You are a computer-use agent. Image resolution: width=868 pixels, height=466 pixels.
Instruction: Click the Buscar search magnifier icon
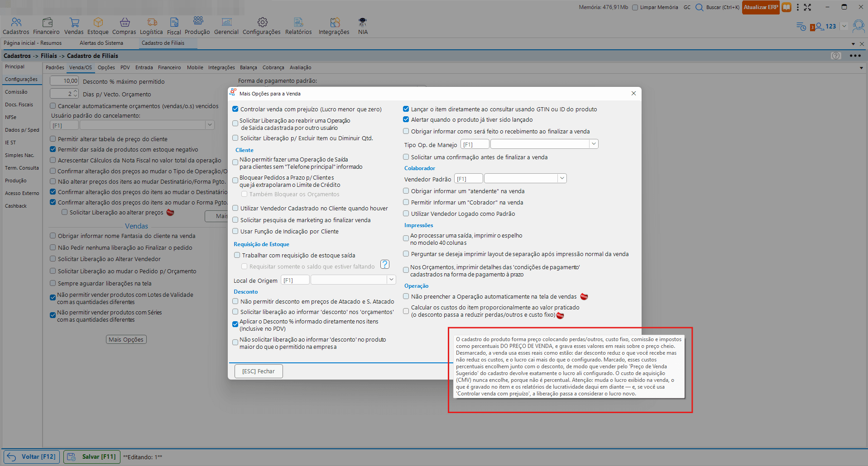(x=699, y=7)
